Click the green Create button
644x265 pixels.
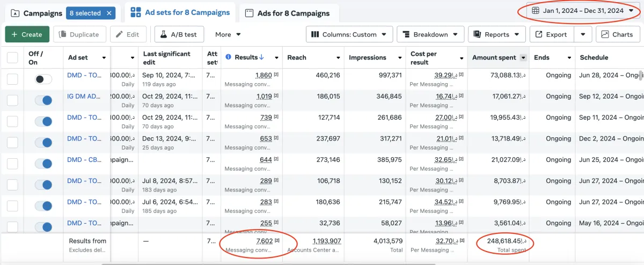coord(27,34)
